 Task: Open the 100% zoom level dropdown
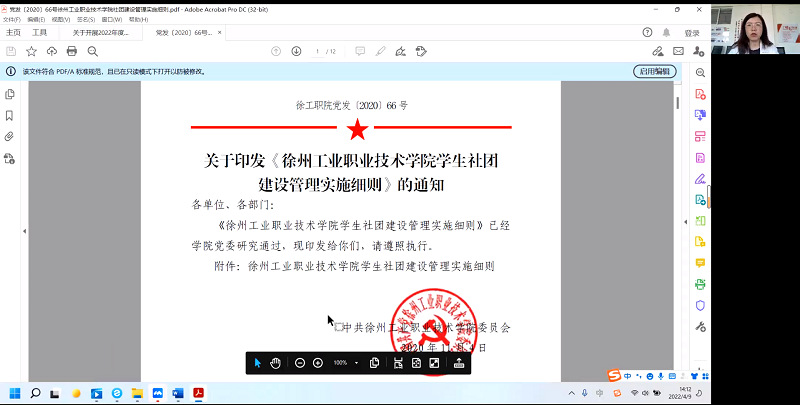(x=356, y=362)
